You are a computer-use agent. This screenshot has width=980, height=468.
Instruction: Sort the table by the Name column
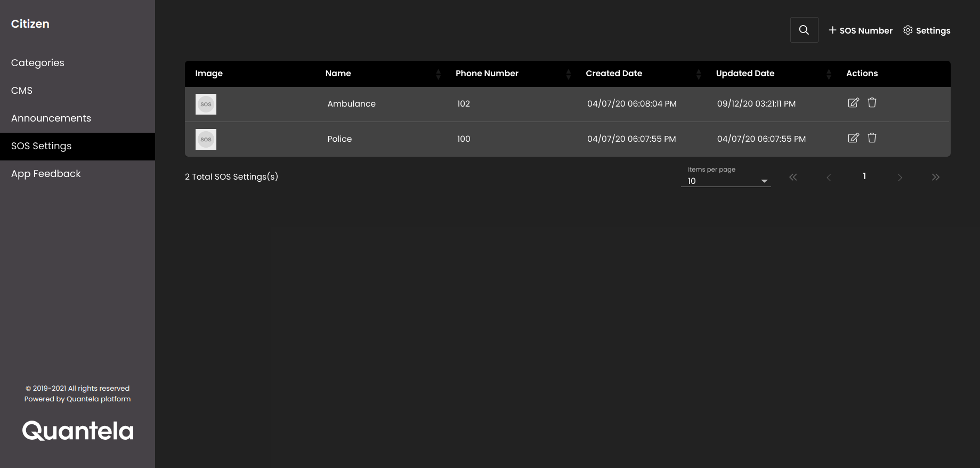[438, 74]
